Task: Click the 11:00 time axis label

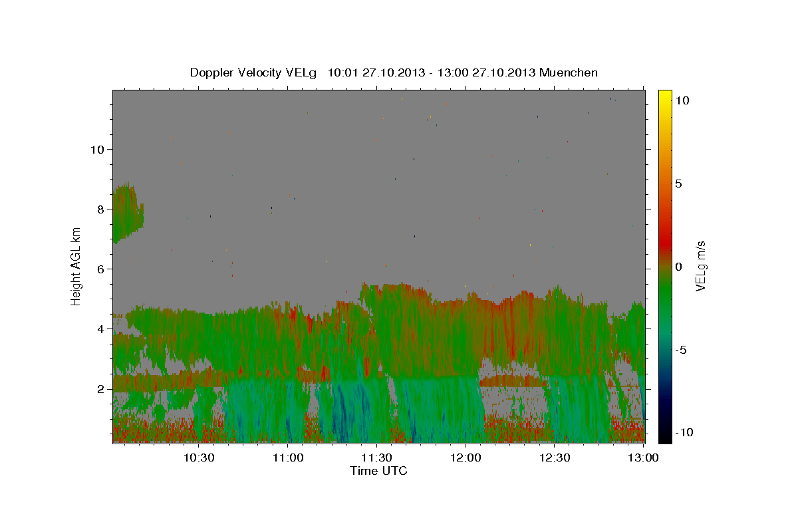Action: click(288, 458)
